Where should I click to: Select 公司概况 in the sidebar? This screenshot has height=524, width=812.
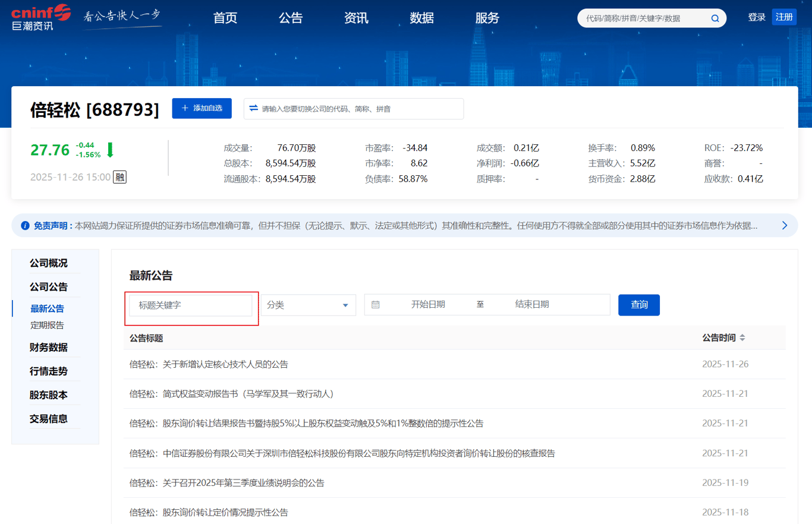click(49, 263)
